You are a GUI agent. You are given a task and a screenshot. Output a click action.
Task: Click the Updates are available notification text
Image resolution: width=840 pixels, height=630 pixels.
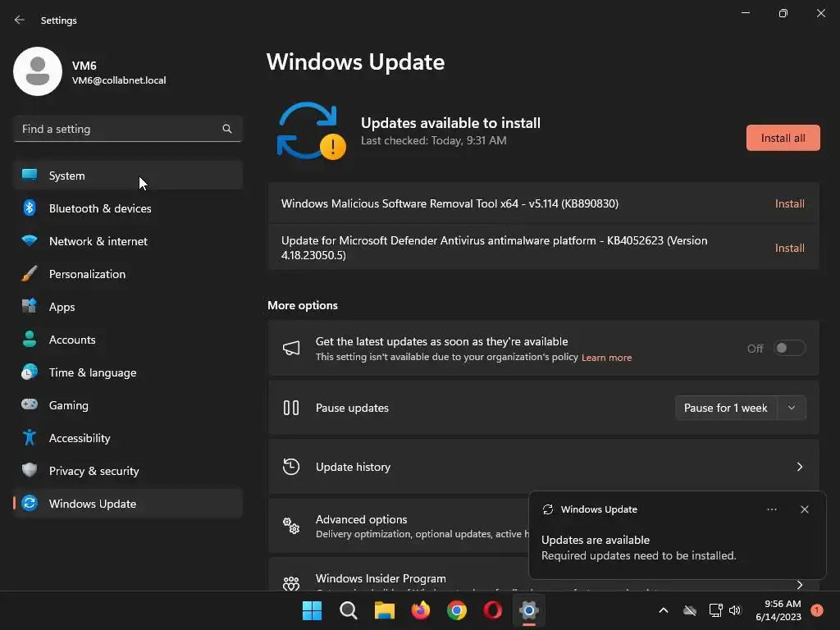pos(596,540)
